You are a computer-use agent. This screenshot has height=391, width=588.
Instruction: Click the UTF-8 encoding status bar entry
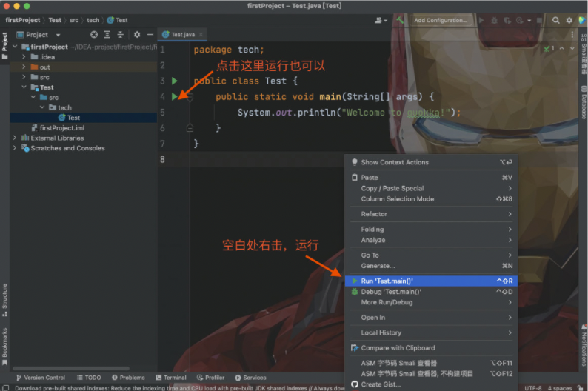point(533,387)
